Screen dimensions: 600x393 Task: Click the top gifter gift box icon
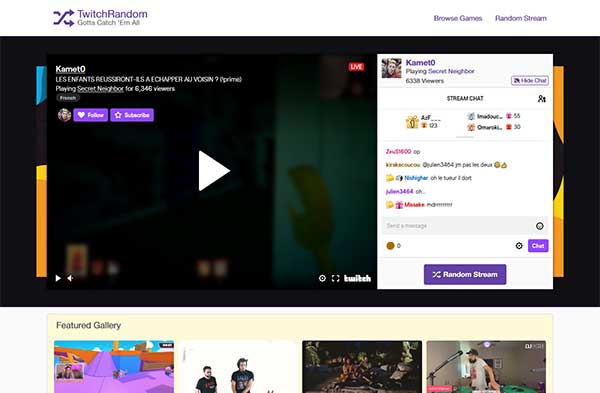(412, 122)
